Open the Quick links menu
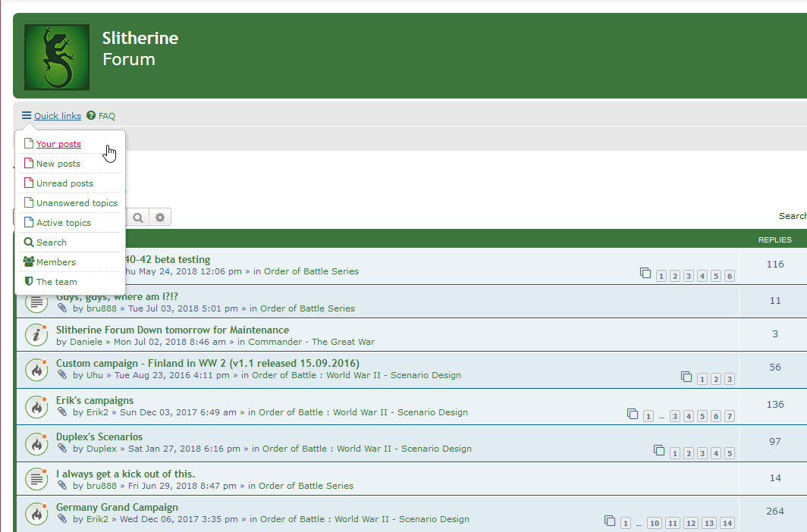The image size is (807, 532). (57, 116)
